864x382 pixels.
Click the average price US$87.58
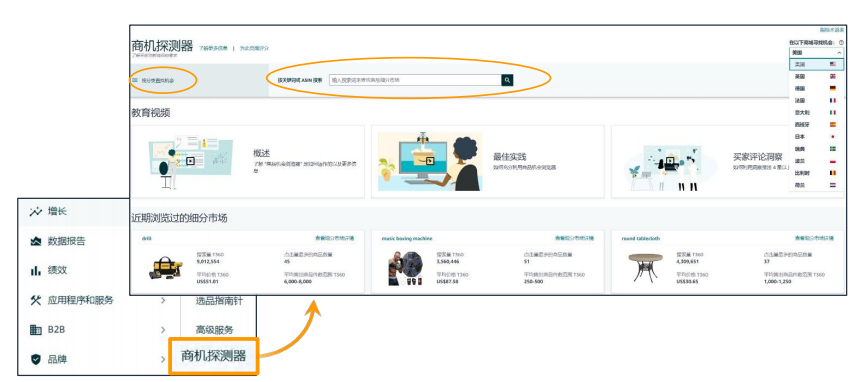point(447,281)
